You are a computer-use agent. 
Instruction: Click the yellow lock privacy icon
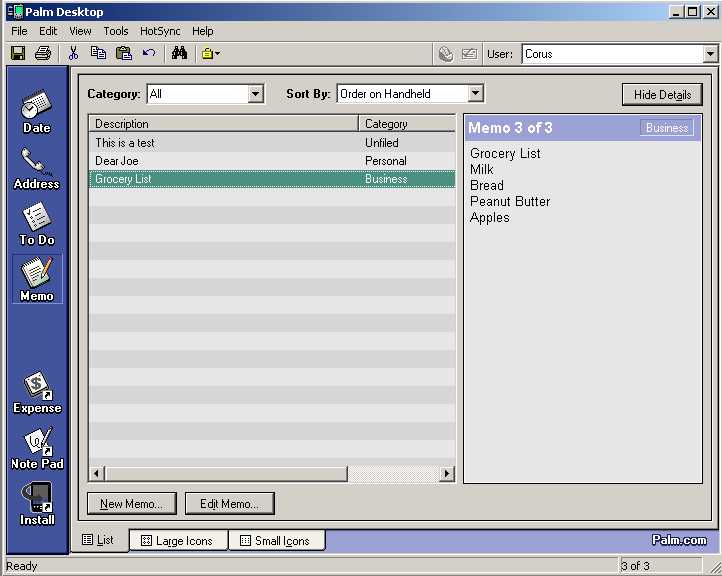coord(208,53)
